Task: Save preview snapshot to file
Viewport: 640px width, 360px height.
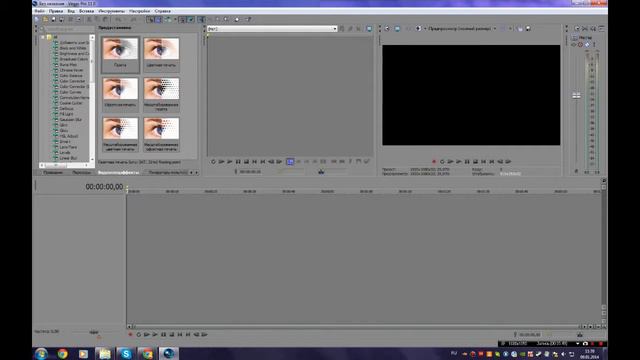Action: [528, 29]
